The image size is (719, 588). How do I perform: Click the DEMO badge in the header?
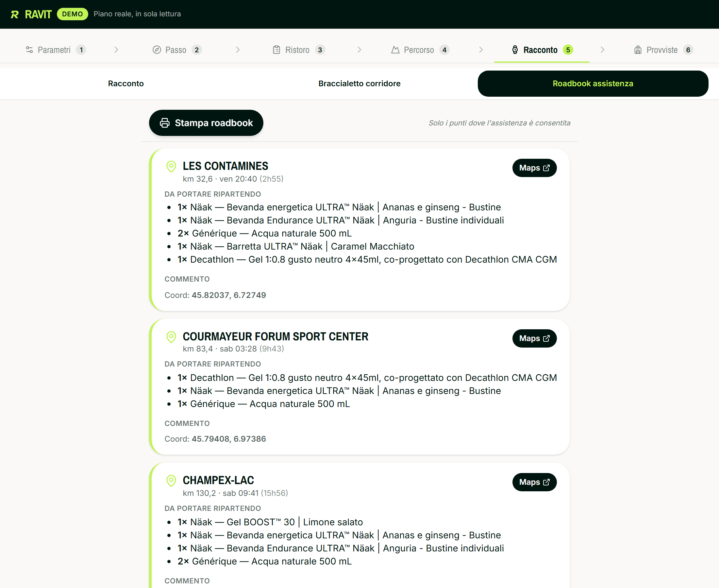click(73, 14)
